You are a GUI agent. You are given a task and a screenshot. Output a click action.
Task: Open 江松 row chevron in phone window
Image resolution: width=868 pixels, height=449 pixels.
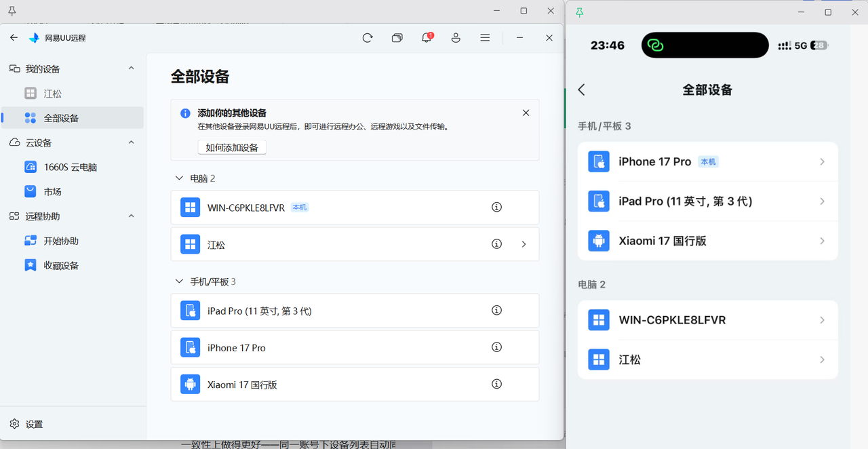pos(822,359)
